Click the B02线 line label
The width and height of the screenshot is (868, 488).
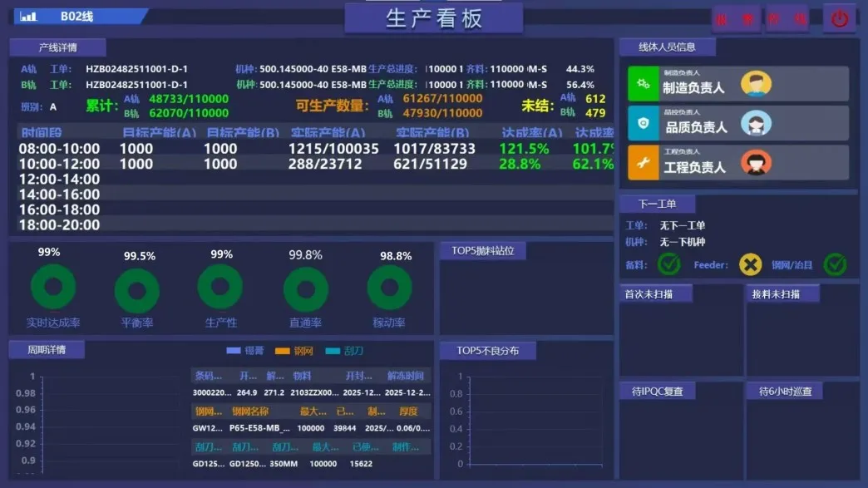click(77, 17)
